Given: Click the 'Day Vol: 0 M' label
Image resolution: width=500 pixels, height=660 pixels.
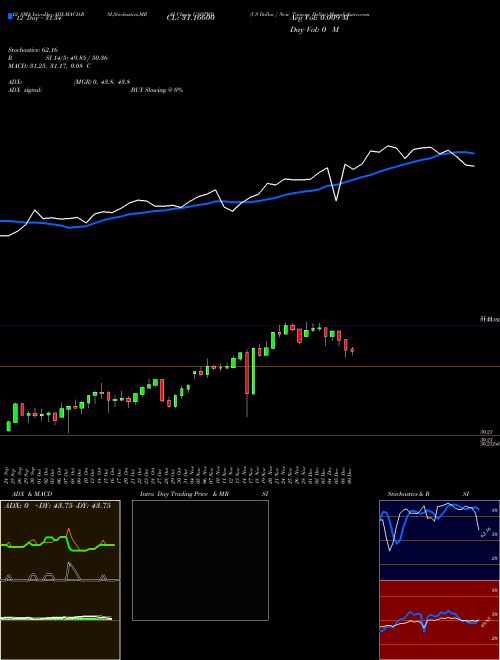Looking at the screenshot, I should 314,29.
